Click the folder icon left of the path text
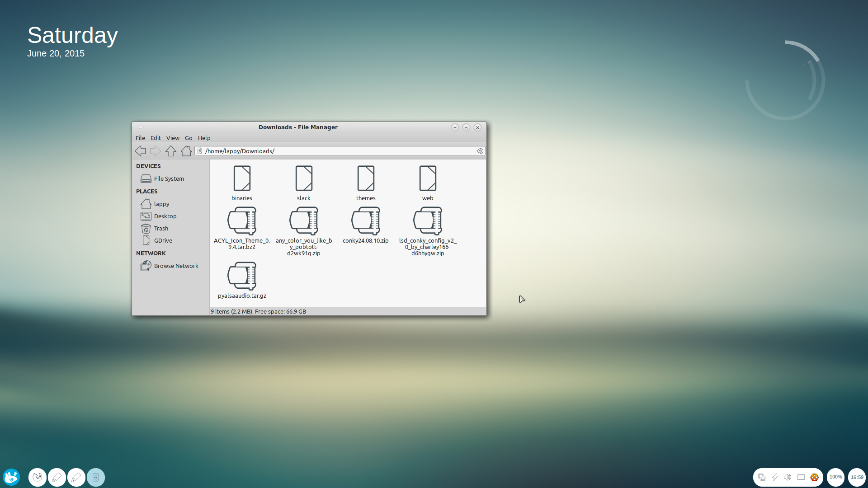 [x=200, y=151]
